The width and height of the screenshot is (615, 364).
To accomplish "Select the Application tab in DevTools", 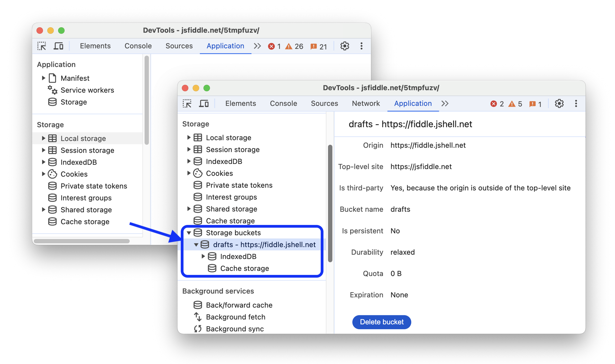I will point(412,103).
